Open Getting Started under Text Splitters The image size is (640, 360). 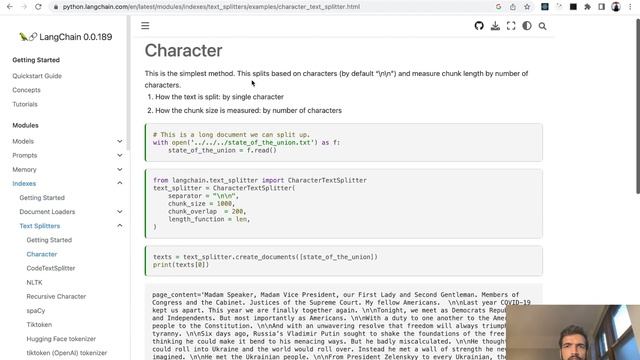point(49,240)
